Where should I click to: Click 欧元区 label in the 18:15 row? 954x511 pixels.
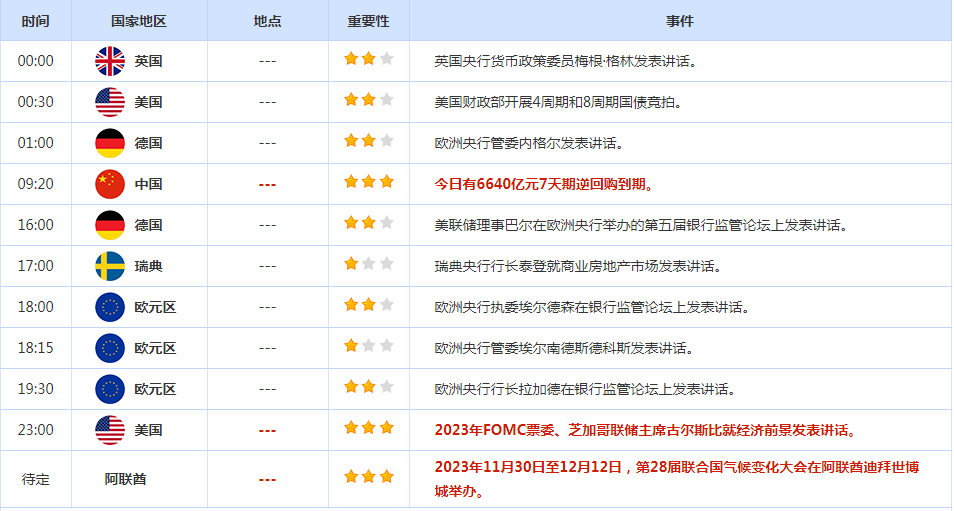(155, 349)
